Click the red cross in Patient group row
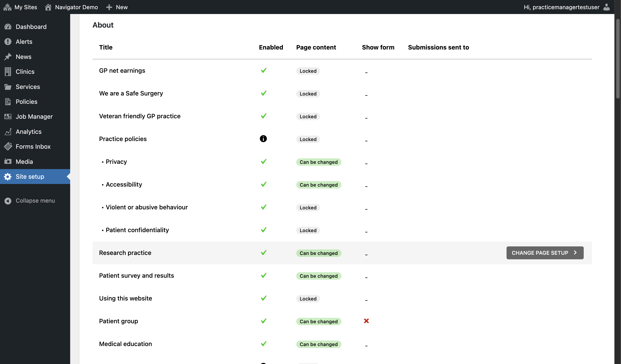Viewport: 621px width, 364px height. (x=366, y=321)
